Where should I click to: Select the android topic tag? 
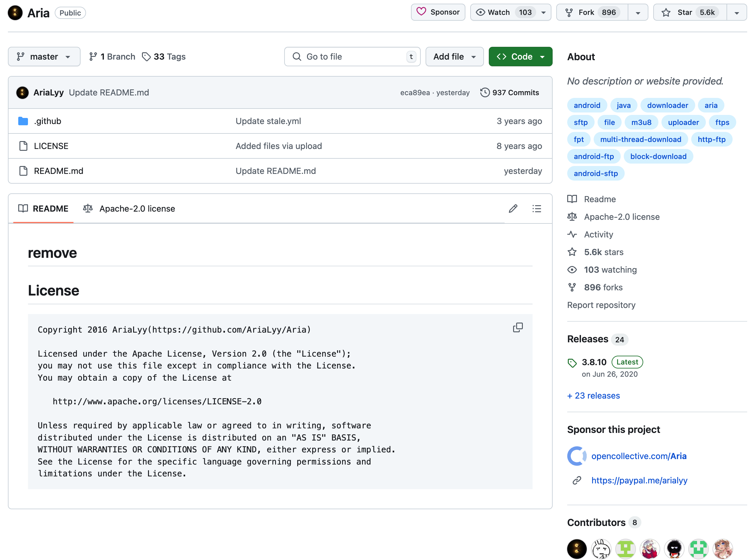pos(587,105)
